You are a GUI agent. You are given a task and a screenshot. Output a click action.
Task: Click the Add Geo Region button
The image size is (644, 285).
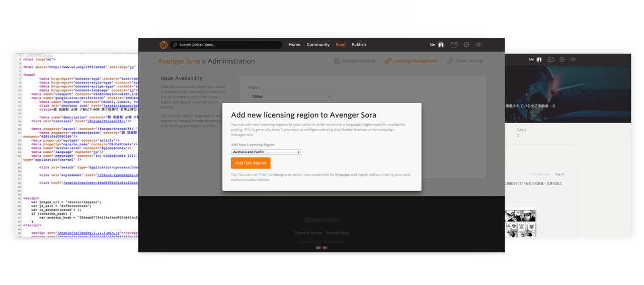(x=251, y=163)
